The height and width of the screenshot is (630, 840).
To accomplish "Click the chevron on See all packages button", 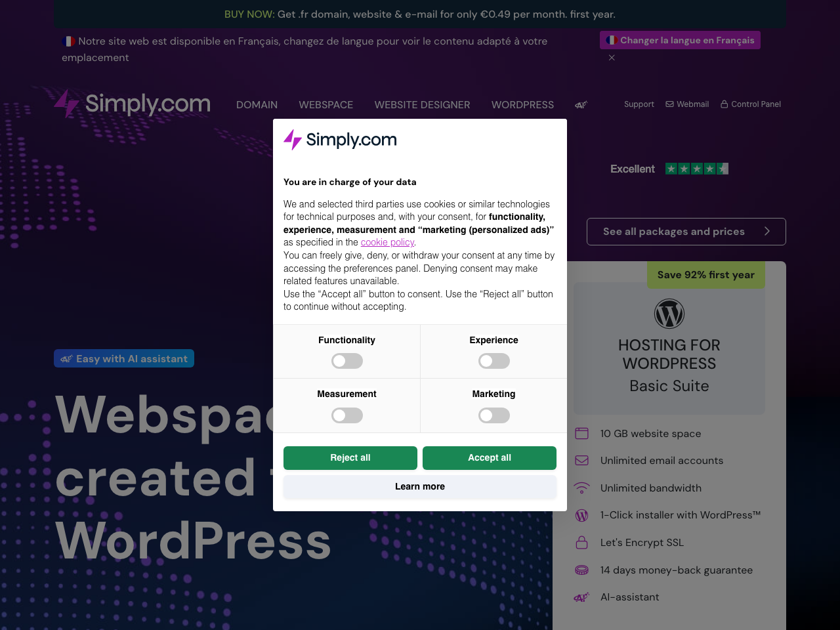I will click(x=766, y=232).
